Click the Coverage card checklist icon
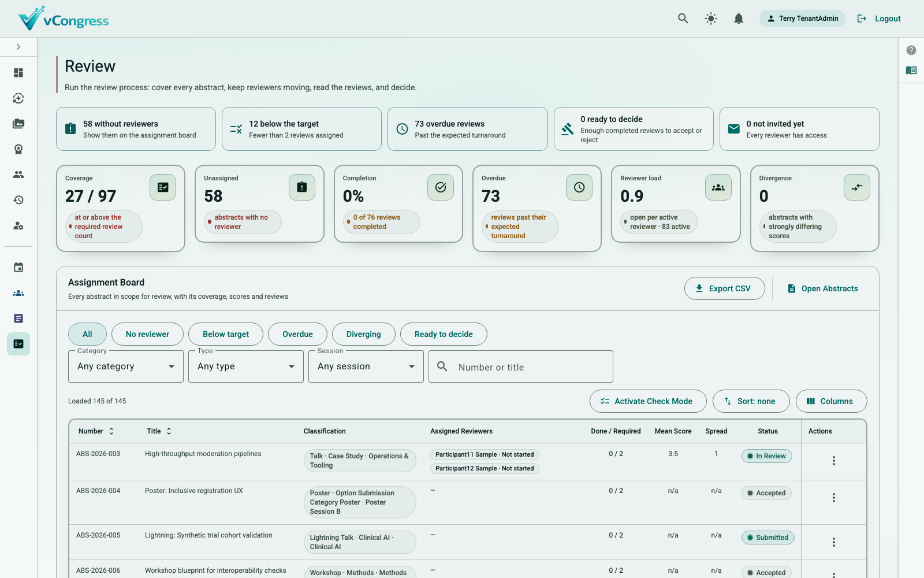 click(x=163, y=187)
